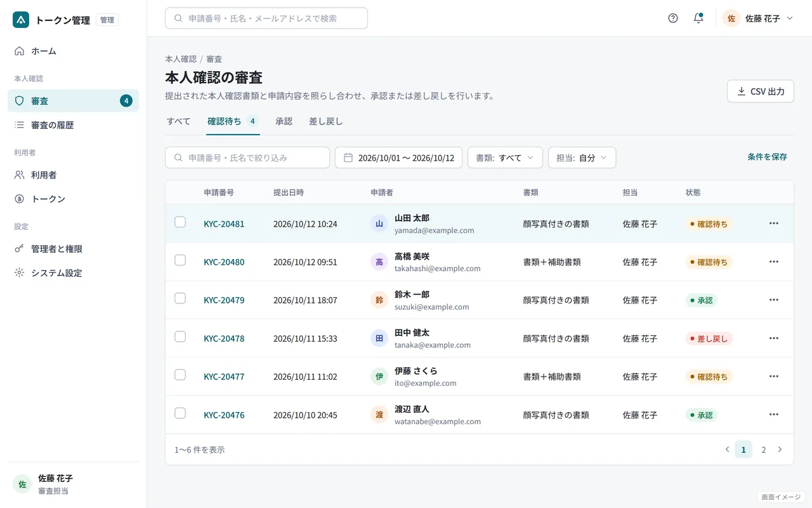Open the date range picker 2026/10/01

coord(398,157)
